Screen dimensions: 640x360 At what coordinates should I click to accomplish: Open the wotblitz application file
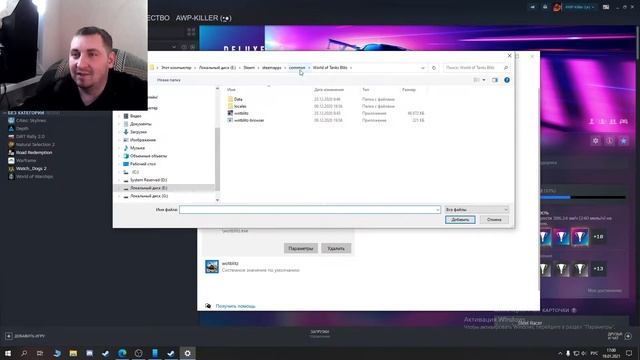pos(241,113)
